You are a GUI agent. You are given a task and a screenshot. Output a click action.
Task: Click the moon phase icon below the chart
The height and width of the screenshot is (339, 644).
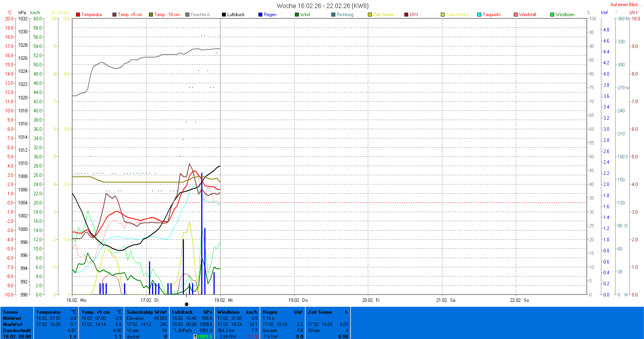tap(187, 304)
